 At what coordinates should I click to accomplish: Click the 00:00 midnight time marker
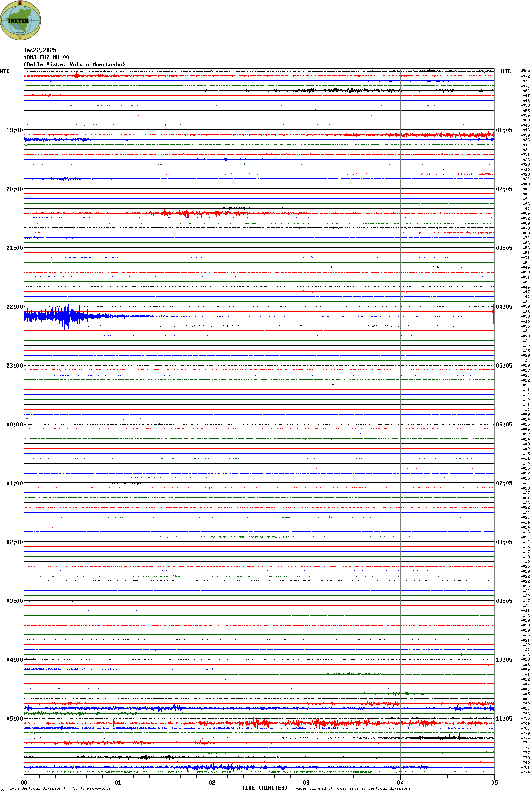coord(14,425)
